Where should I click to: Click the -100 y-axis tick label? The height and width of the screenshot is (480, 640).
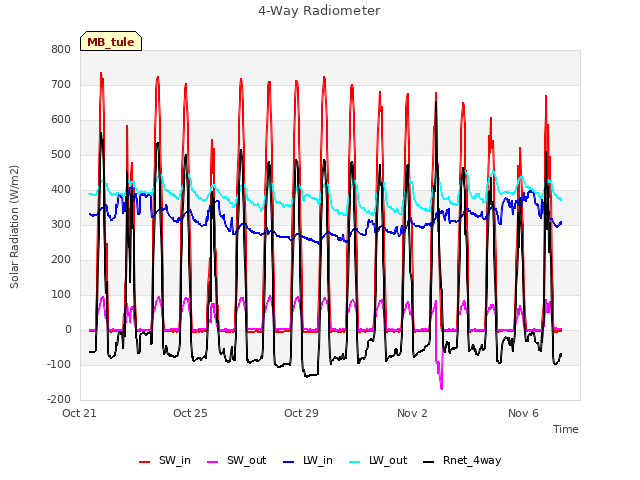coord(59,364)
